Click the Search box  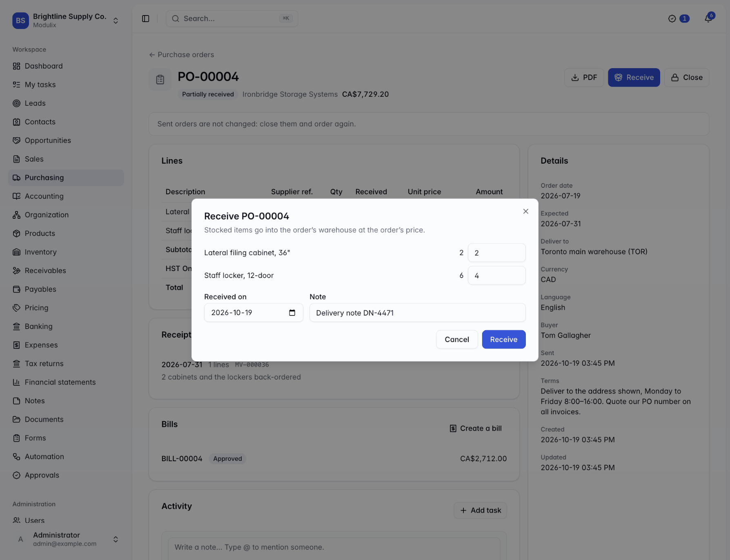point(232,19)
